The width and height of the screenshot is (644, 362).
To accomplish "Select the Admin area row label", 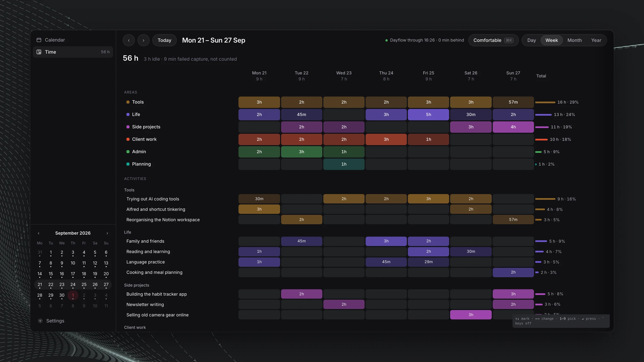I will point(139,152).
